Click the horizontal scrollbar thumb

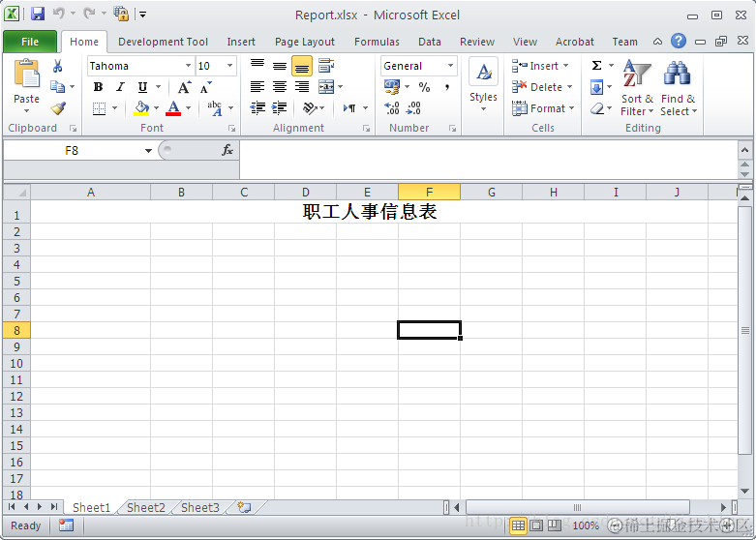click(578, 507)
